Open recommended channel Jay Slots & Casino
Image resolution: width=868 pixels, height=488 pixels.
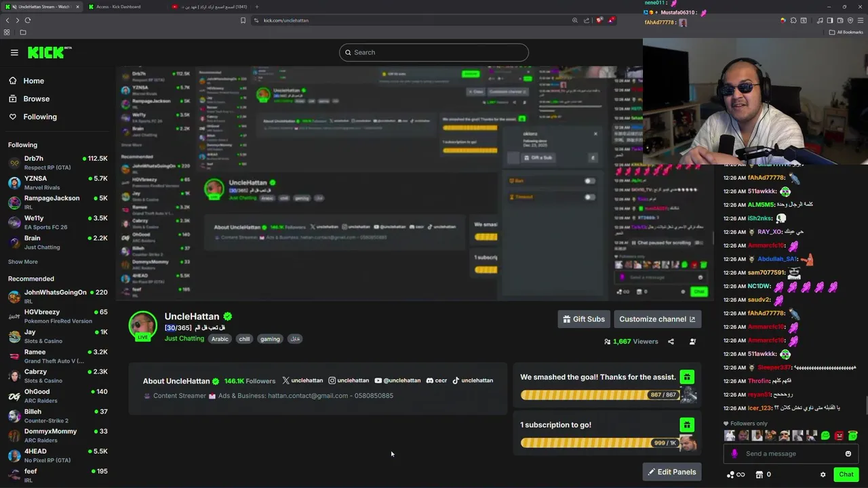click(x=58, y=336)
